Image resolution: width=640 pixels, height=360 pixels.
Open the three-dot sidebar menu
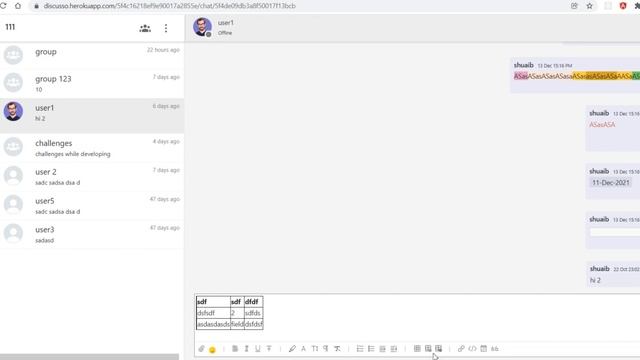point(166,28)
